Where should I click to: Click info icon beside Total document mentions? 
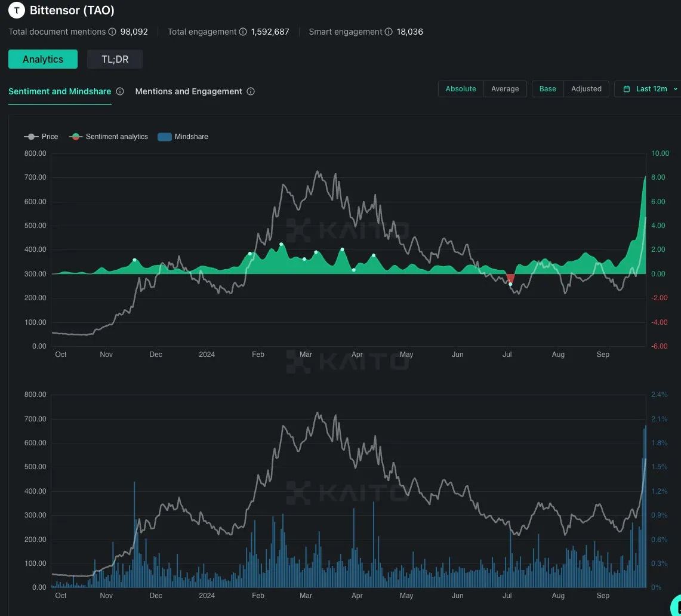tap(112, 32)
